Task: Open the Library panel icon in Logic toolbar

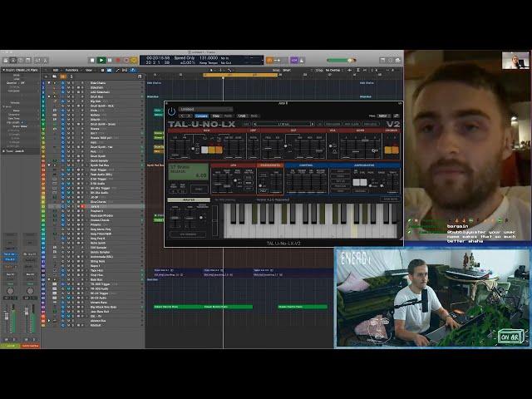Action: 6,61
